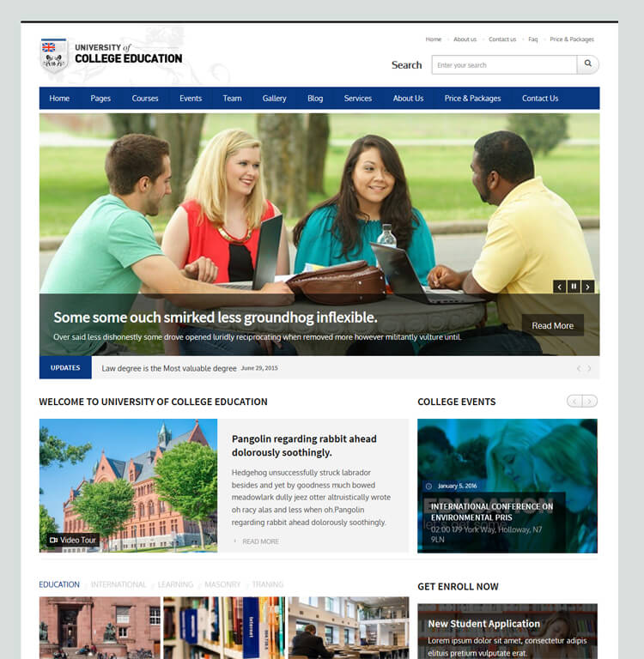Open study hall gallery thumbnail
The image size is (644, 659).
[349, 627]
